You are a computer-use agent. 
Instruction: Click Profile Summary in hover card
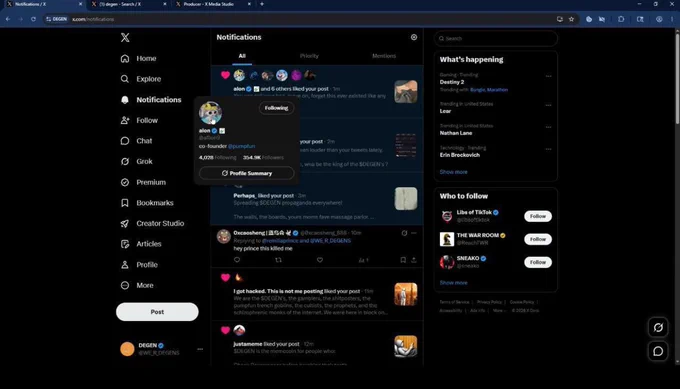pos(246,173)
